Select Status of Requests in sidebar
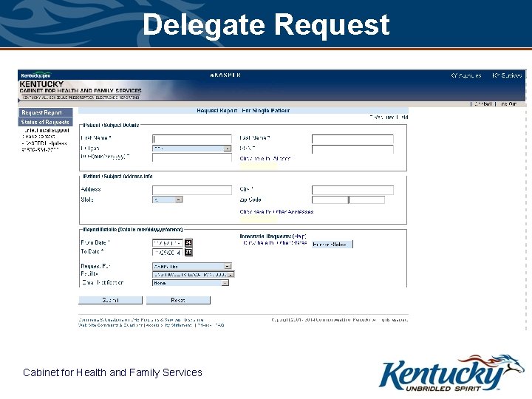The width and height of the screenshot is (532, 399). point(45,122)
